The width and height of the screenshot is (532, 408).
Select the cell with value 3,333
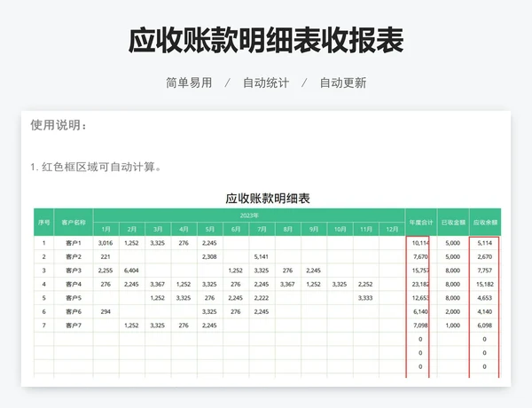tap(365, 298)
